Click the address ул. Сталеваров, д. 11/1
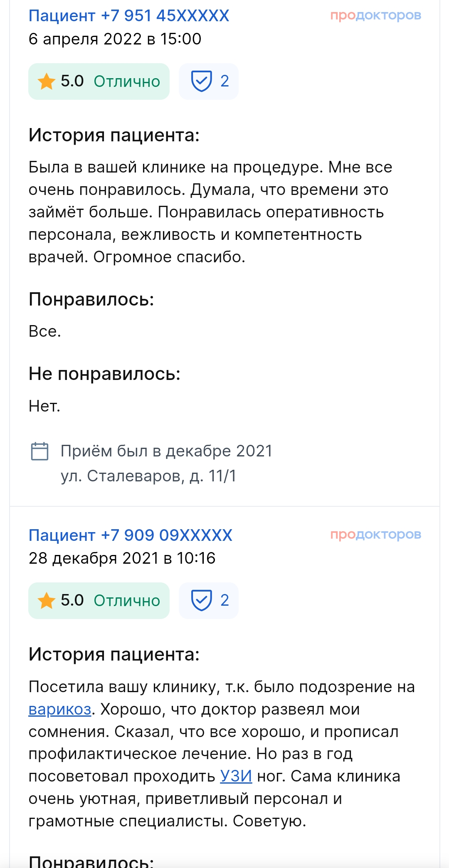This screenshot has height=868, width=449. click(x=148, y=476)
